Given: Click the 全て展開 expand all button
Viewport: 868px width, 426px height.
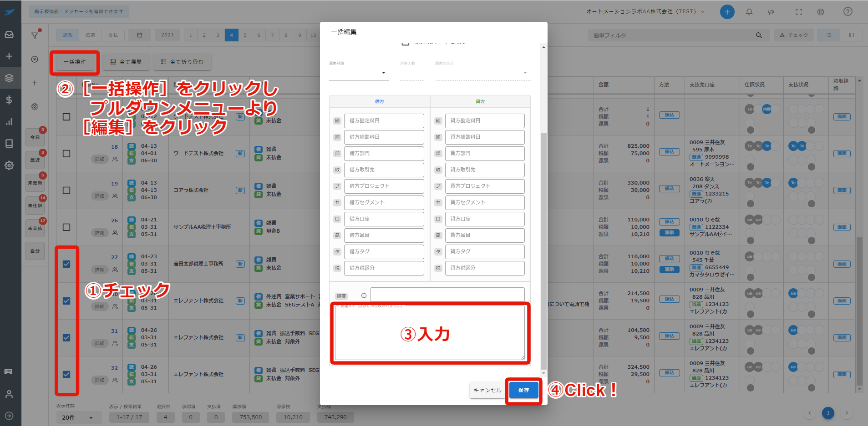Looking at the screenshot, I should tap(126, 62).
